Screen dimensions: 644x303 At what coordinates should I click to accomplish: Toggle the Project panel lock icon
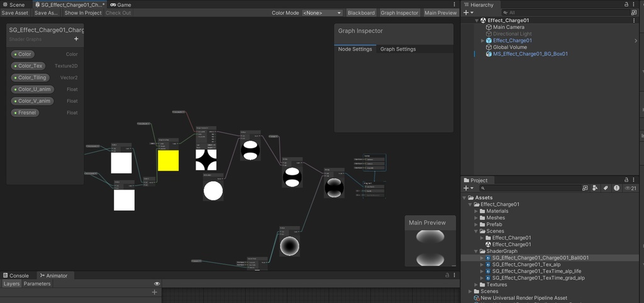[626, 180]
